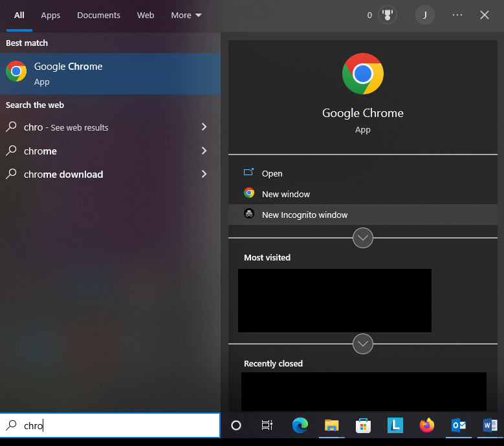Switch to the Documents tab

(99, 15)
